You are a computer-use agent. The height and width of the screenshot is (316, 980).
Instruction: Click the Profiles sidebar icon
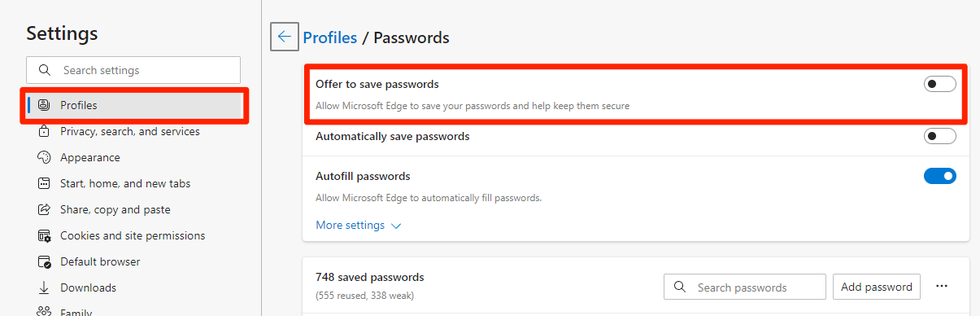coord(45,105)
